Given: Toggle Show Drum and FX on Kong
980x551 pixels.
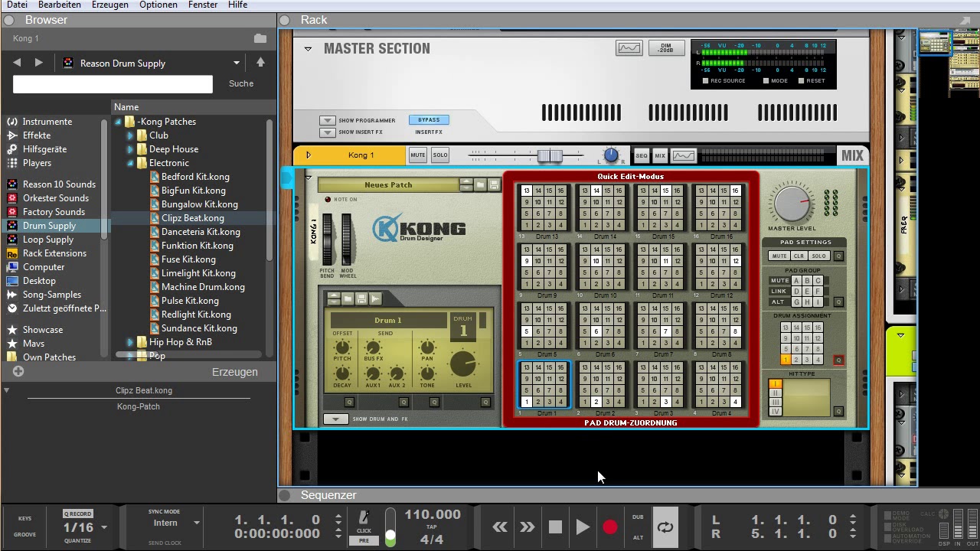Looking at the screenshot, I should tap(335, 419).
